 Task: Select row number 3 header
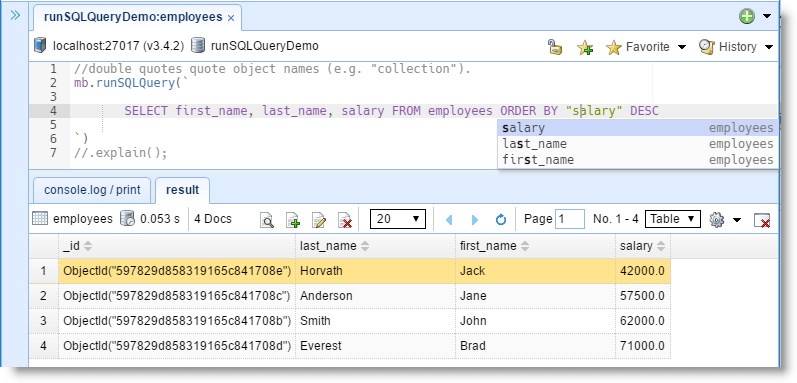[44, 321]
